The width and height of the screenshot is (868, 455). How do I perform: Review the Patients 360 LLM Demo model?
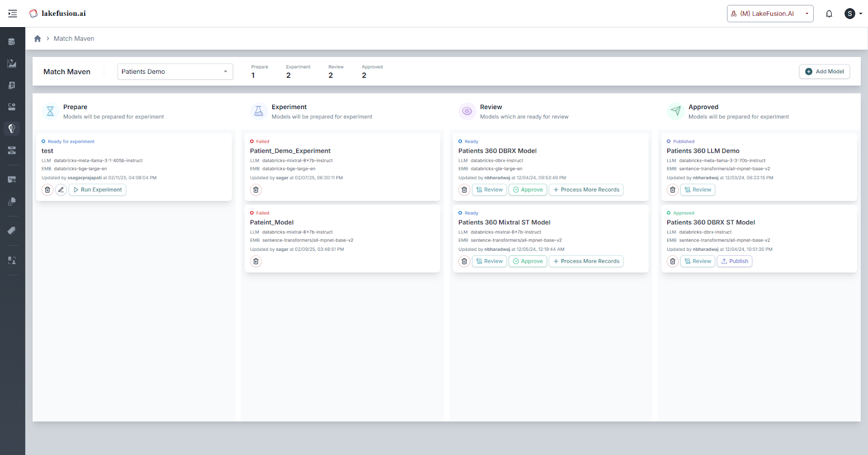[698, 190]
